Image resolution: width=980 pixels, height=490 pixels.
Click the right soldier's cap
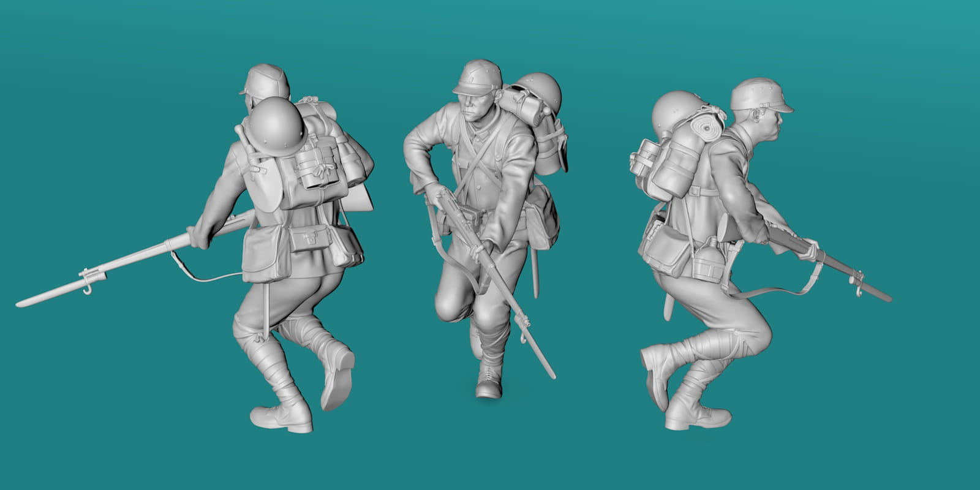tap(759, 95)
